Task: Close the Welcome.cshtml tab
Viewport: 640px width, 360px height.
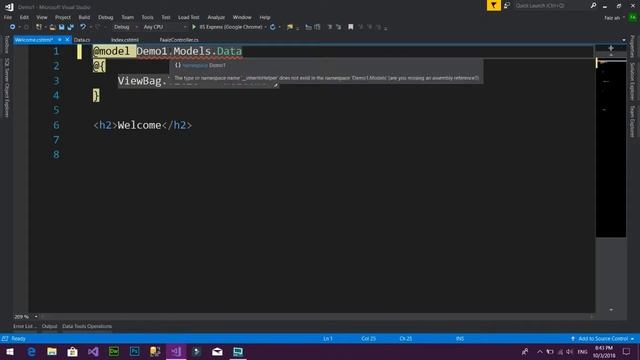Action: tap(67, 40)
